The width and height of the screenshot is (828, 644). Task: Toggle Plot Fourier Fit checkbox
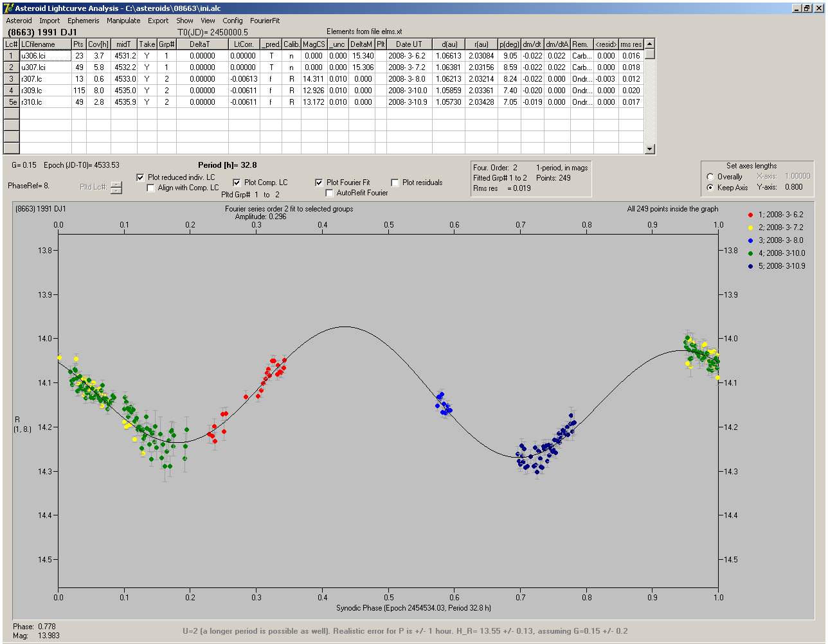tap(319, 183)
